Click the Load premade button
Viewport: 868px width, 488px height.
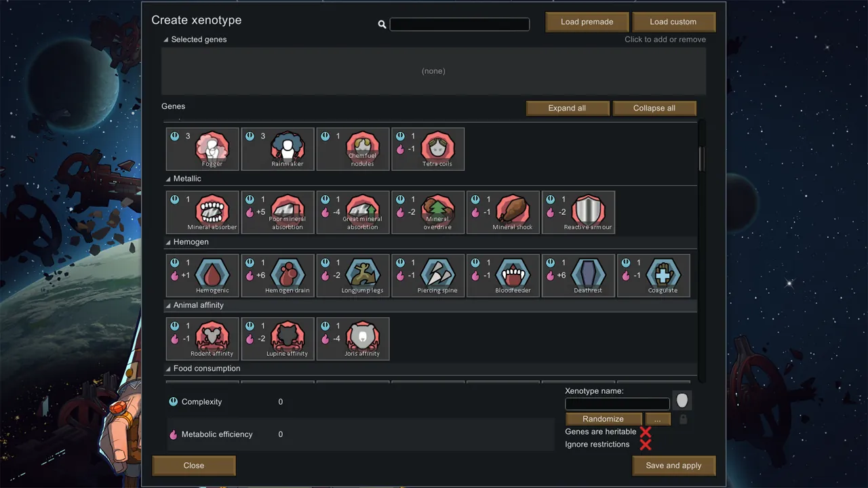click(587, 22)
